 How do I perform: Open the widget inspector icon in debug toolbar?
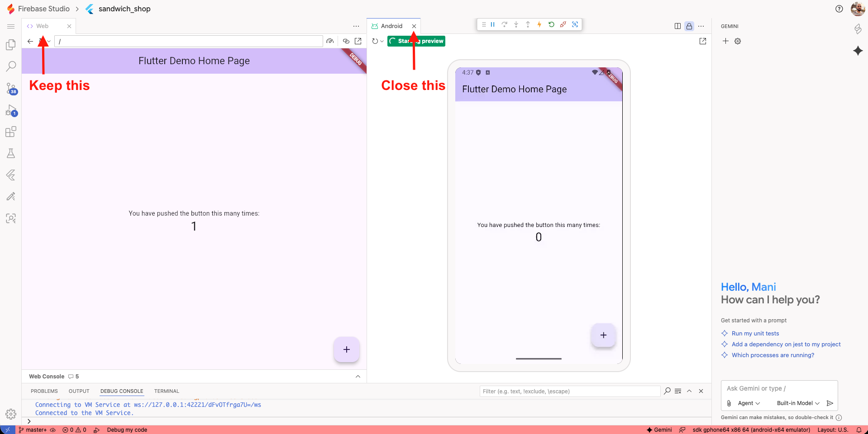coord(575,25)
